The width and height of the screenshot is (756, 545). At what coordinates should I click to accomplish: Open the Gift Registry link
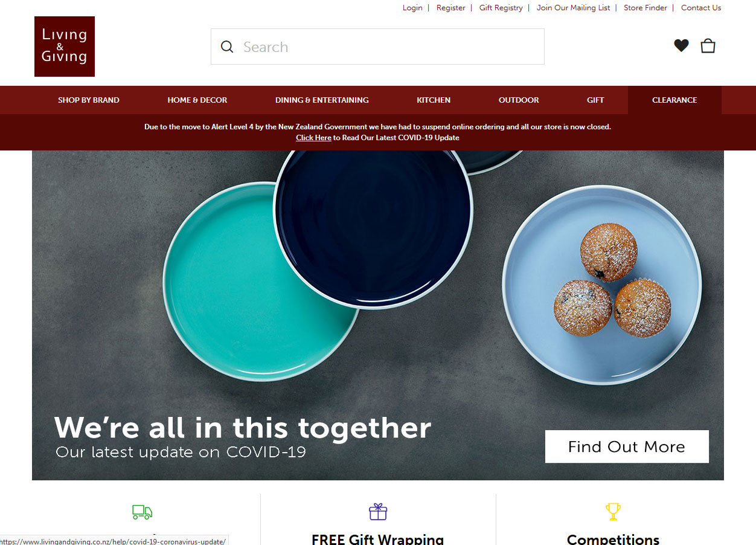pos(501,8)
